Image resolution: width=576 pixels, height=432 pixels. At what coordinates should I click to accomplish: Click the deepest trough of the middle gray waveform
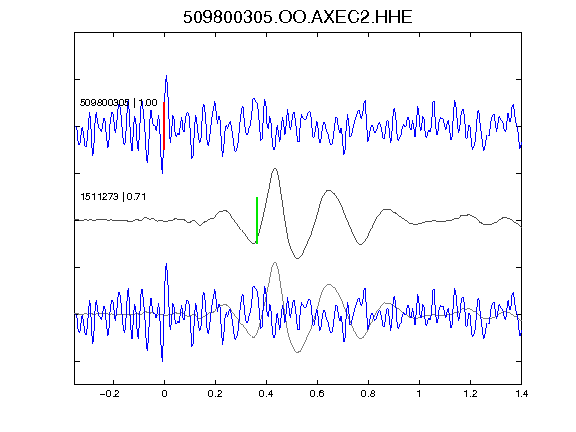(x=297, y=258)
